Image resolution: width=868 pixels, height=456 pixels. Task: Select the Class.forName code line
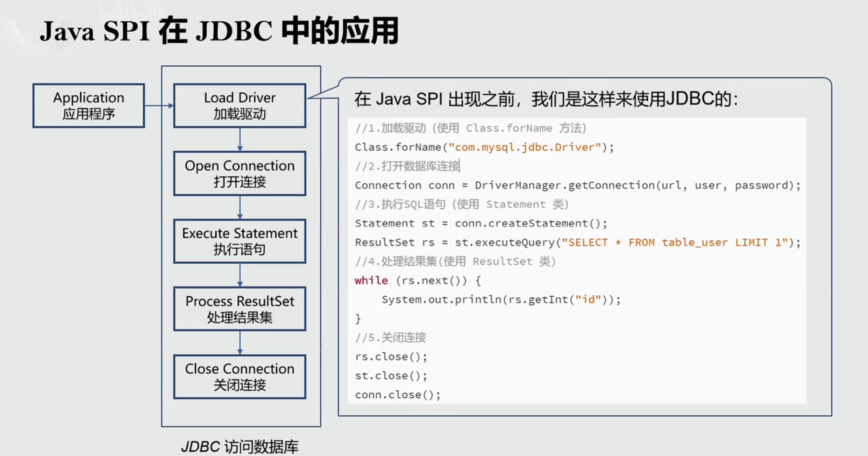point(483,147)
